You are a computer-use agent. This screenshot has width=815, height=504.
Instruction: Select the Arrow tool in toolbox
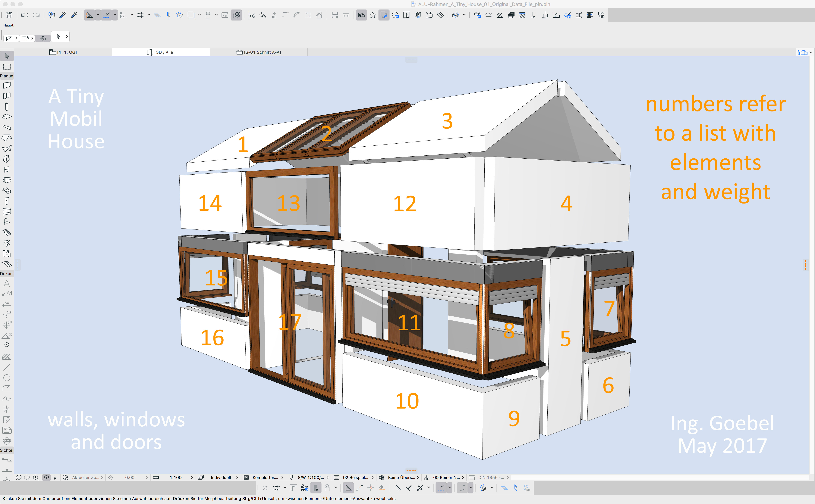7,56
